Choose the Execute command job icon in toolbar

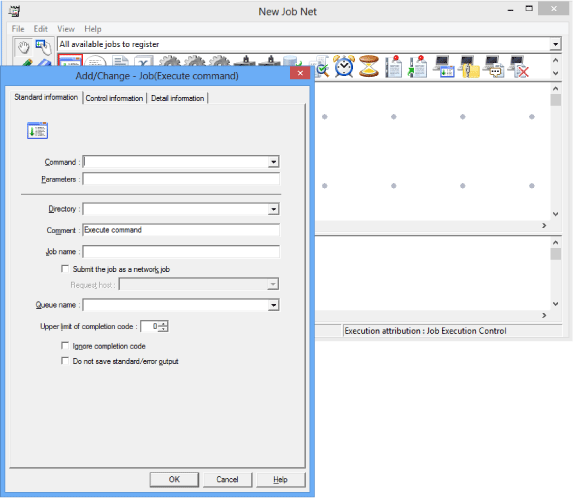(x=70, y=60)
